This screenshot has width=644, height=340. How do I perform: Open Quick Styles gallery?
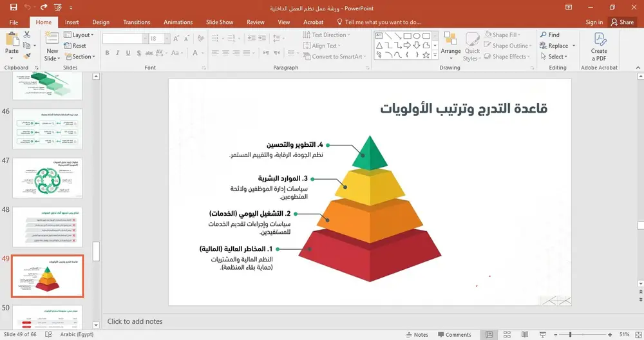(472, 46)
